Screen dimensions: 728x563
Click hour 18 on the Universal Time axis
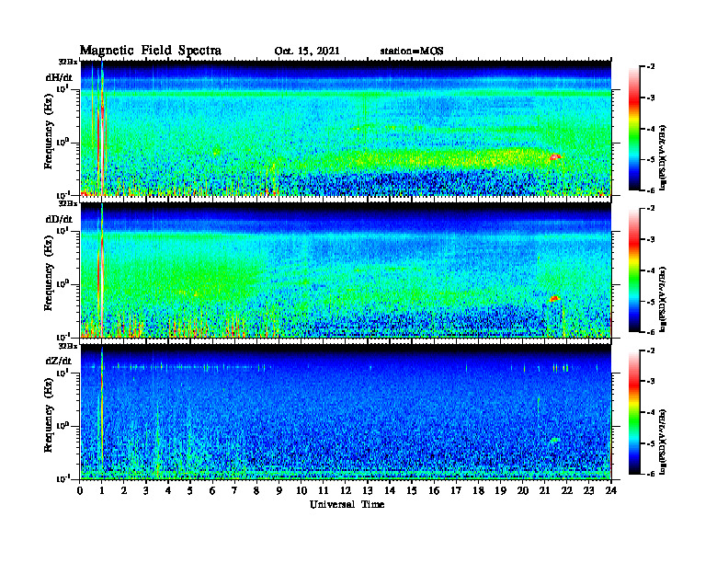click(478, 491)
